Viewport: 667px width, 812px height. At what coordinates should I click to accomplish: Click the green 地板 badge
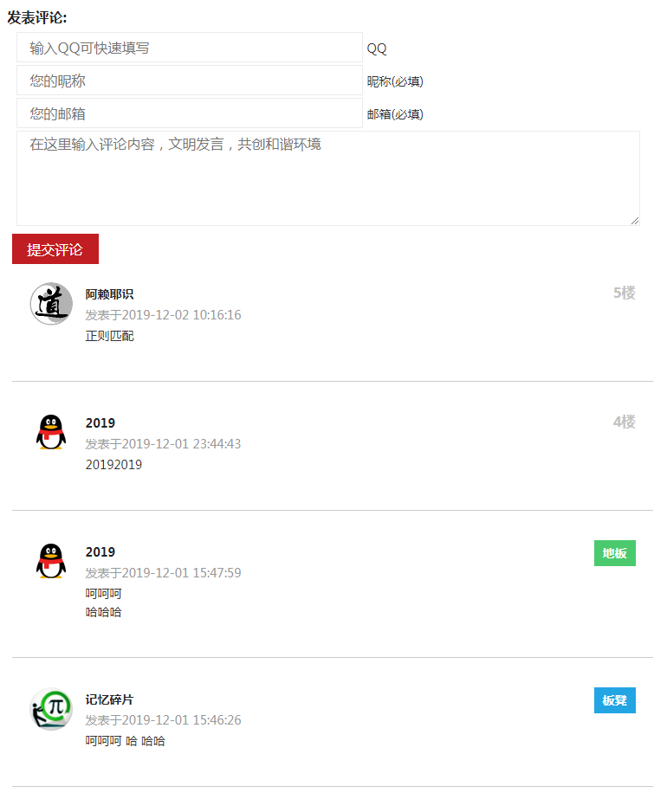point(615,553)
